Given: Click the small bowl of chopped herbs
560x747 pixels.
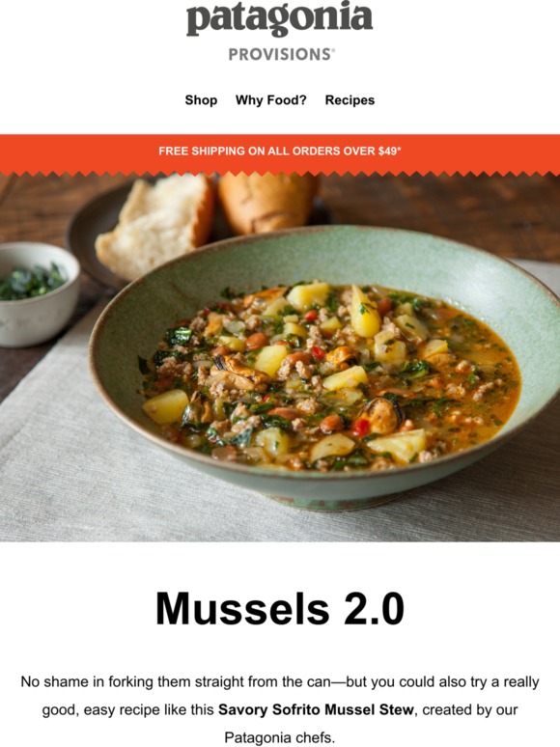Looking at the screenshot, I should 36,293.
